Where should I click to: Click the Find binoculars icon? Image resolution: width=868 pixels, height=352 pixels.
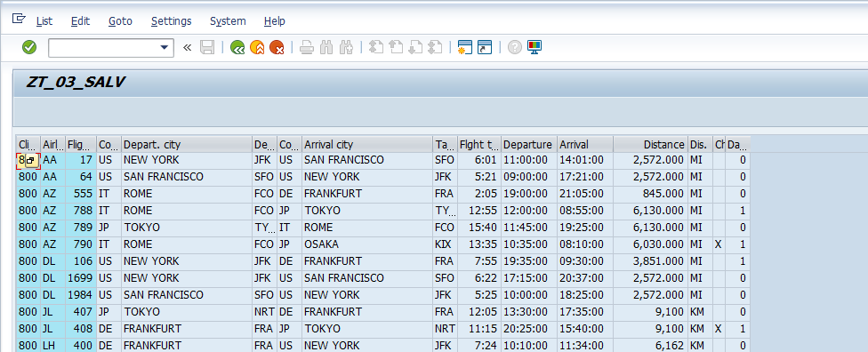pyautogui.click(x=326, y=48)
